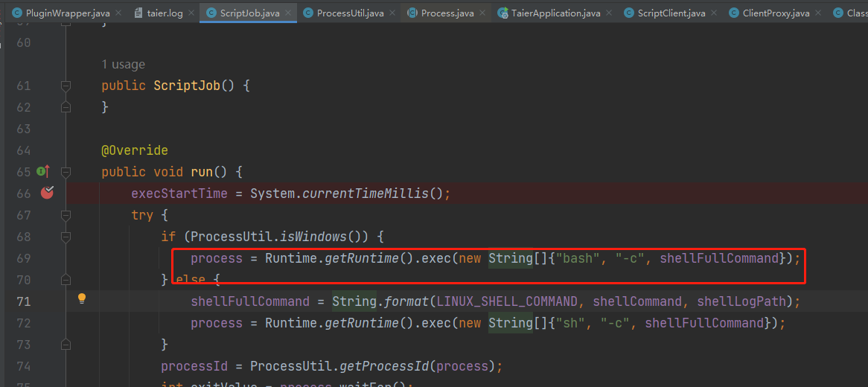The height and width of the screenshot is (387, 868).
Task: Collapse the ScriptJob constructor fold at line 61
Action: pyautogui.click(x=66, y=86)
